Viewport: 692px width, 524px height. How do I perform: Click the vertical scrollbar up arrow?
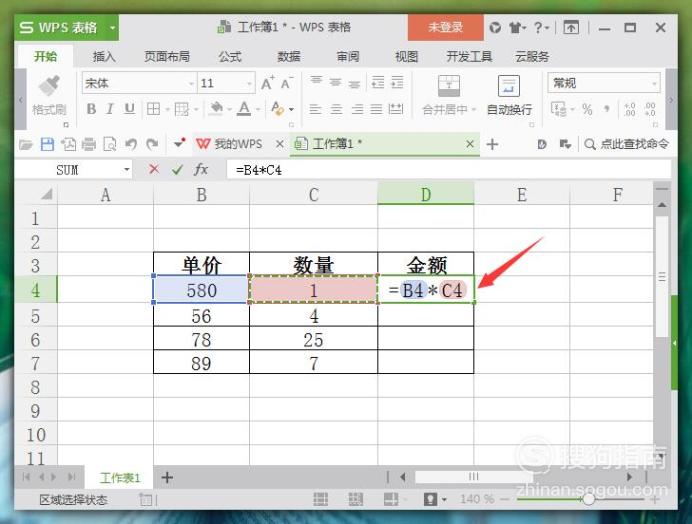662,205
